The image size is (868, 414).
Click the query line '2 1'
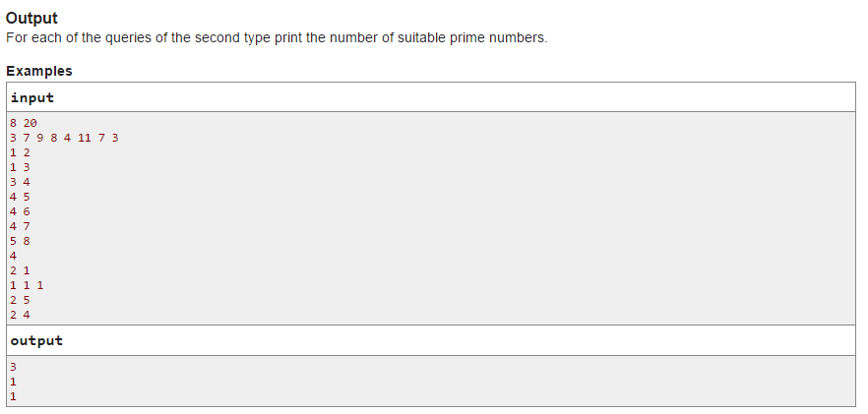(x=20, y=270)
